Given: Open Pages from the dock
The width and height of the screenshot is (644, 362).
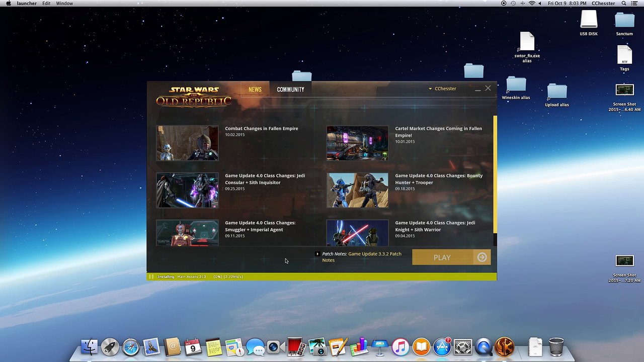Looking at the screenshot, I should pyautogui.click(x=338, y=347).
